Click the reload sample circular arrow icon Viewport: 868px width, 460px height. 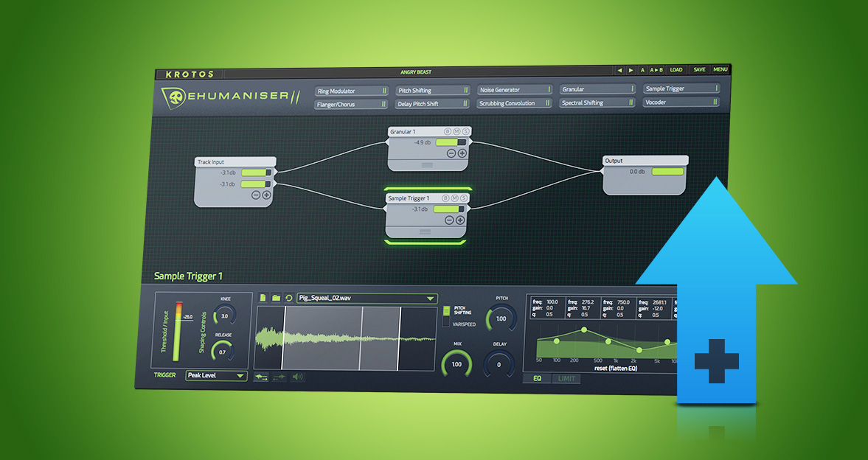coord(289,298)
